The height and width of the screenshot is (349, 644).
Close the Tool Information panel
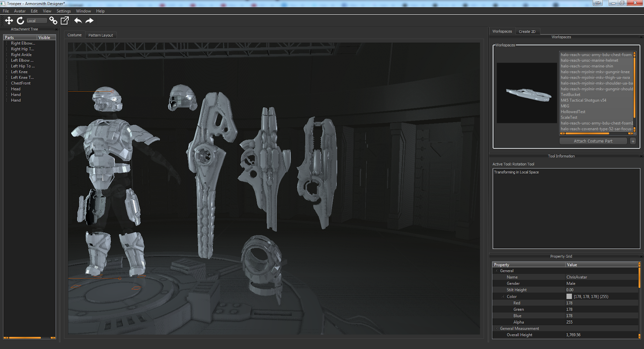pyautogui.click(x=641, y=156)
